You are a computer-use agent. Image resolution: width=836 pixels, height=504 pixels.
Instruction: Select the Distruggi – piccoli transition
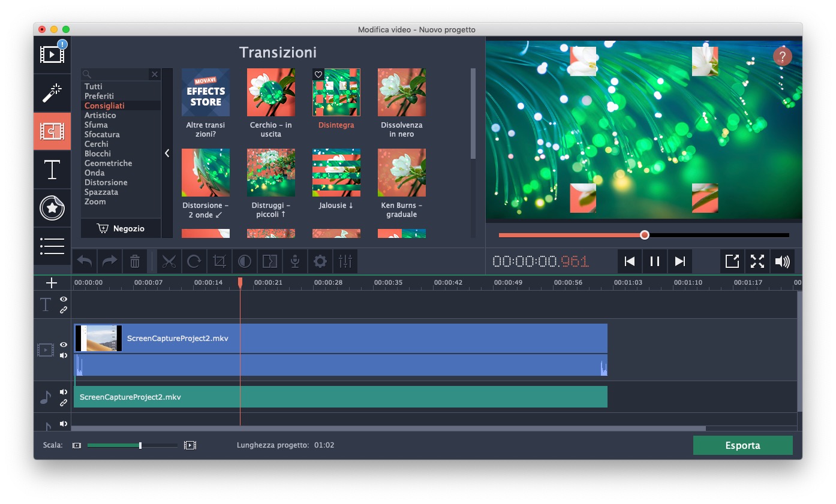tap(271, 173)
